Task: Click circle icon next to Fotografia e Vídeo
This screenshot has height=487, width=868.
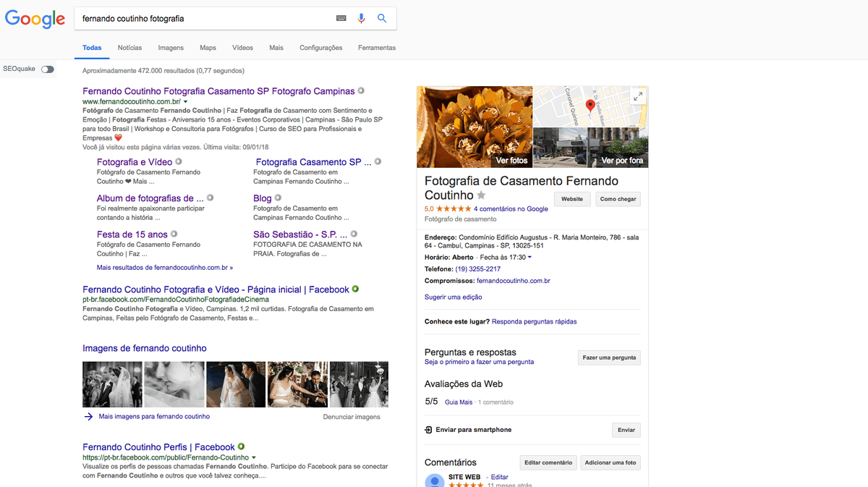Action: coord(178,162)
